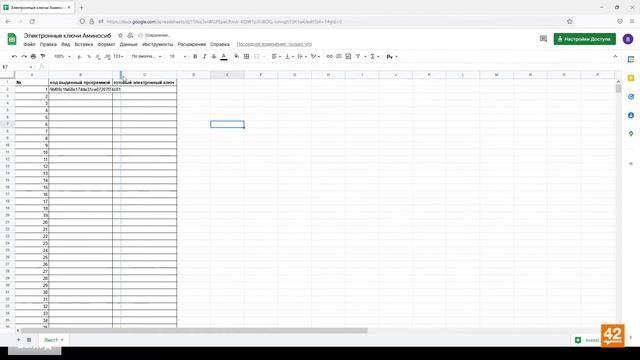Undo the last action
This screenshot has width=640, height=360.
(15, 56)
